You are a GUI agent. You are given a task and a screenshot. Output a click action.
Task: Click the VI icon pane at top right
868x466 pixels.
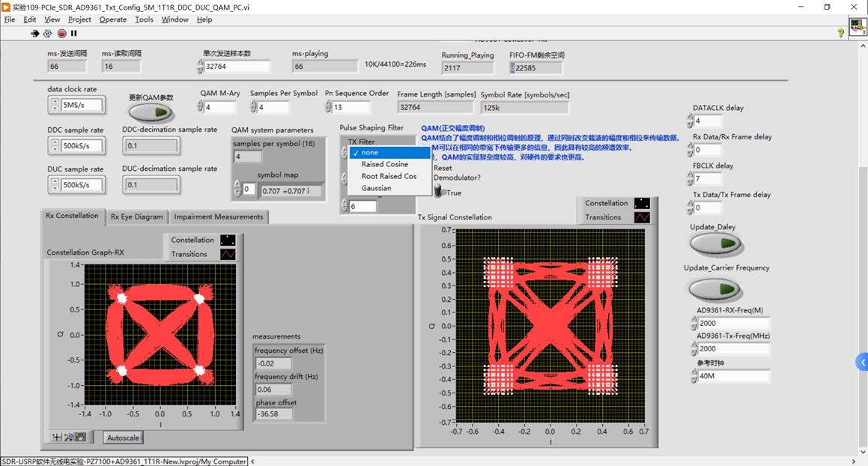tap(858, 26)
